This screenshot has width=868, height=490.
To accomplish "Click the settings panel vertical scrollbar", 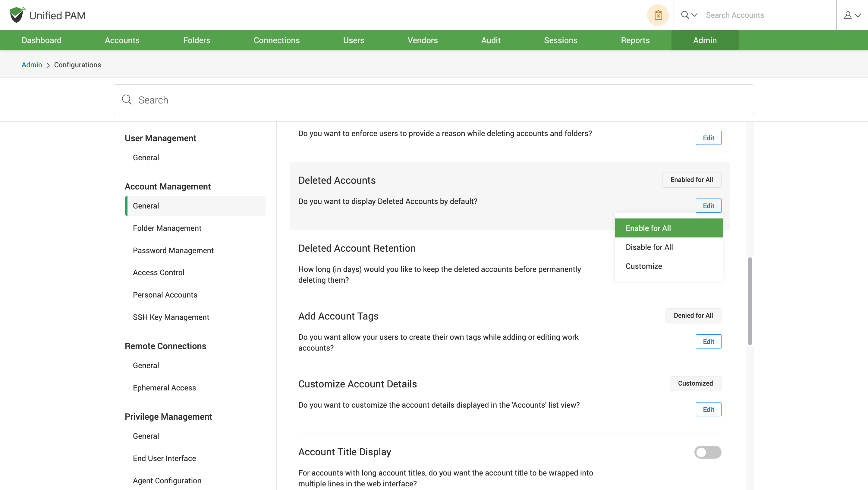I will tap(750, 301).
